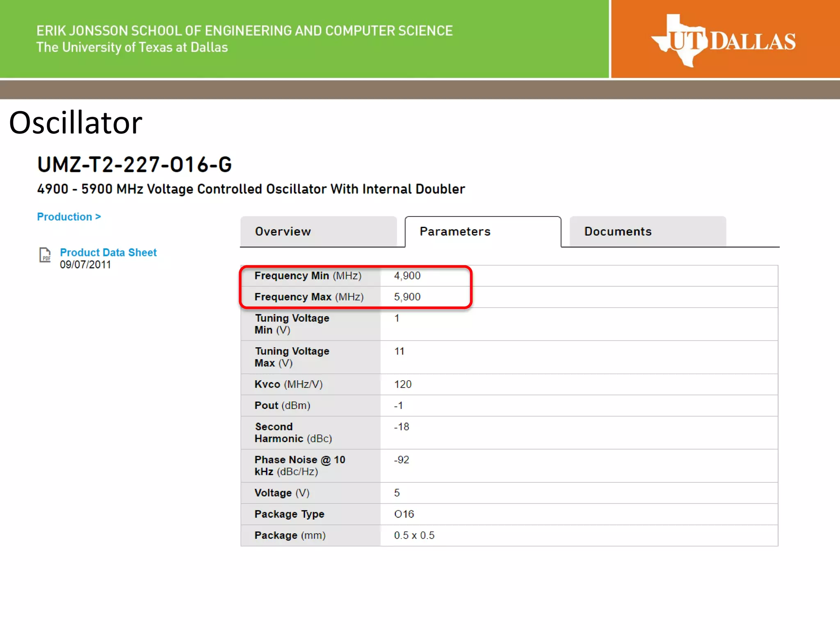
Task: Click the Pout (dBm) row label
Action: coord(282,405)
